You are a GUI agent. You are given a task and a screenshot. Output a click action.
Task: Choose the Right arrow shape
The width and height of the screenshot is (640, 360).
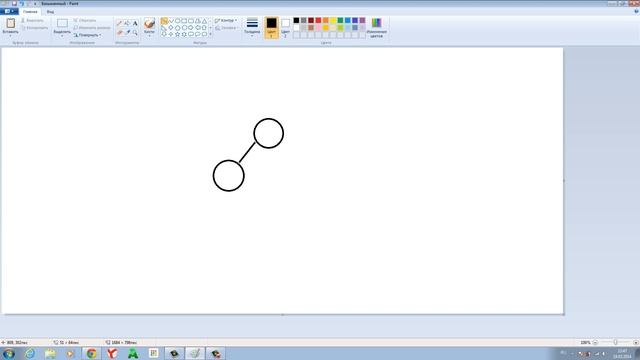(191, 28)
